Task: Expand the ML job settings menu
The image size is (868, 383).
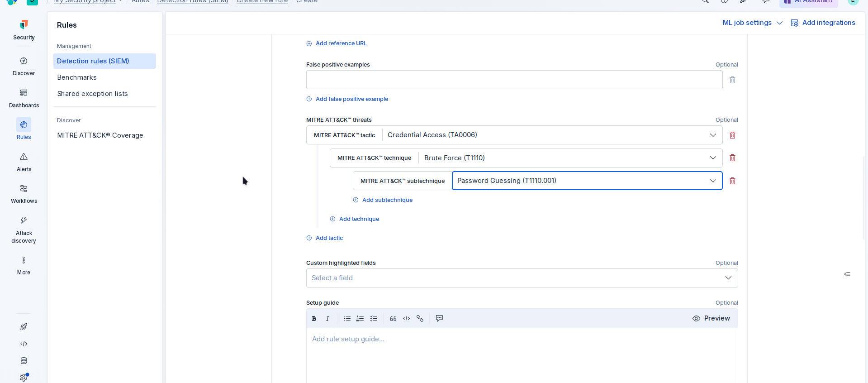Action: [x=752, y=23]
